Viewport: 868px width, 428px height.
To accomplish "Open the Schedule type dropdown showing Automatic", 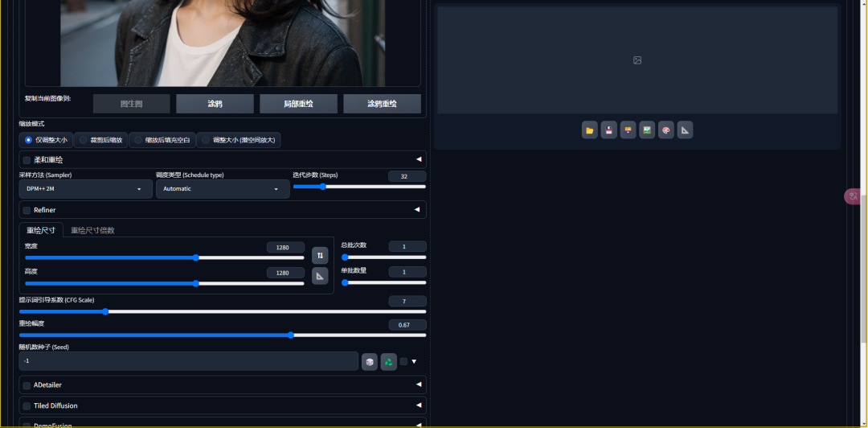I will [222, 189].
